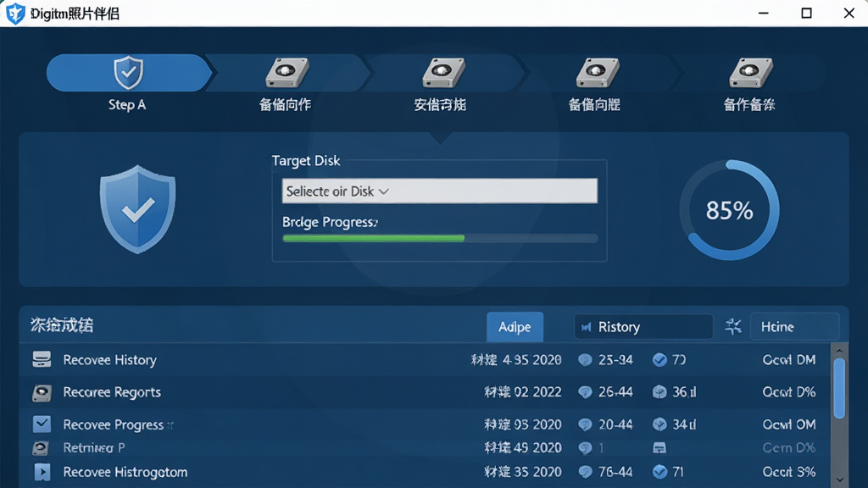Select the "Recoree Regorts" row name

[112, 392]
